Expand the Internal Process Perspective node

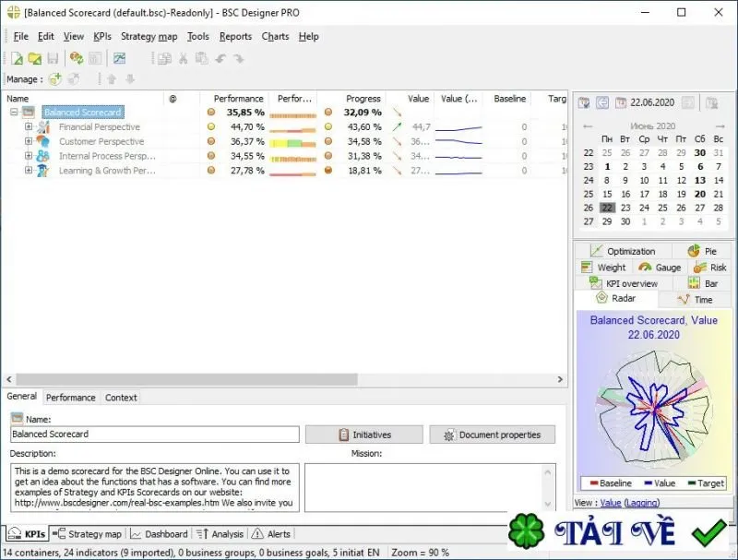click(x=29, y=156)
